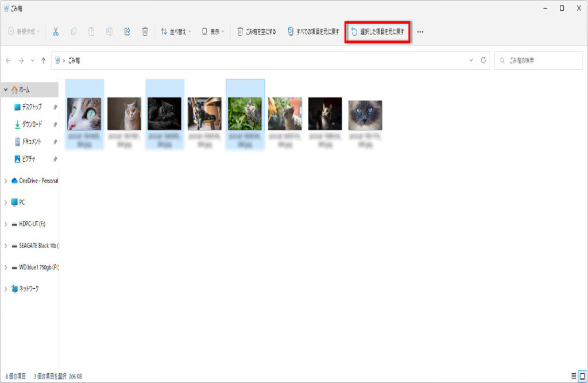588x383 pixels.
Task: Switch to details view icon in status bar
Action: pyautogui.click(x=573, y=376)
